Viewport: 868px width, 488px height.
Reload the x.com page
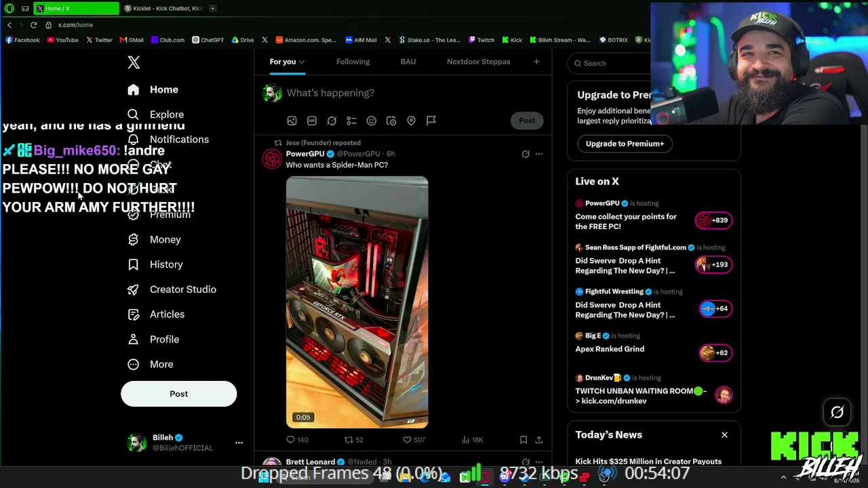pyautogui.click(x=33, y=25)
